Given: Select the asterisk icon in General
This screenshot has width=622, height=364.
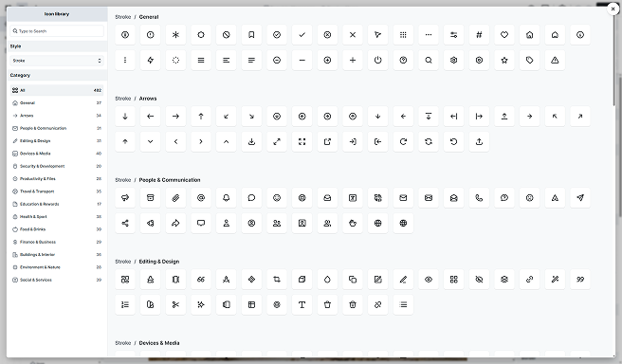Looking at the screenshot, I should (175, 35).
